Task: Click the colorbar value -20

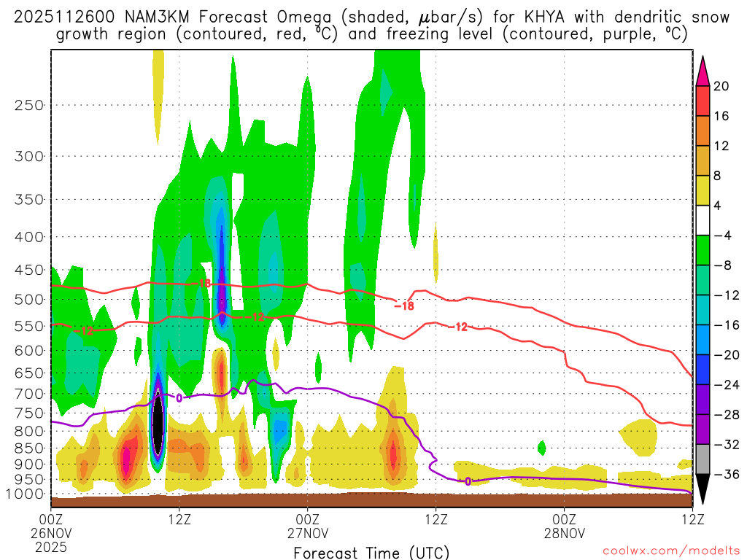Action: 727,355
